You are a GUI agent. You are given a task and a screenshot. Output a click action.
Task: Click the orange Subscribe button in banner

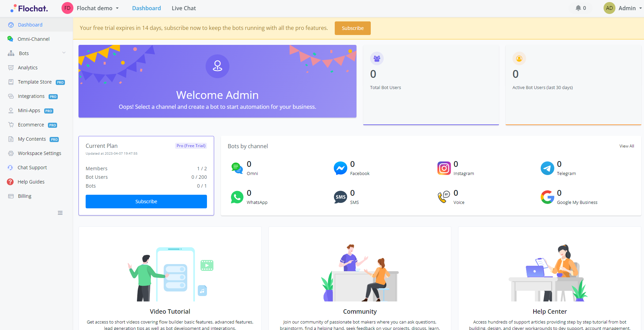pos(352,28)
